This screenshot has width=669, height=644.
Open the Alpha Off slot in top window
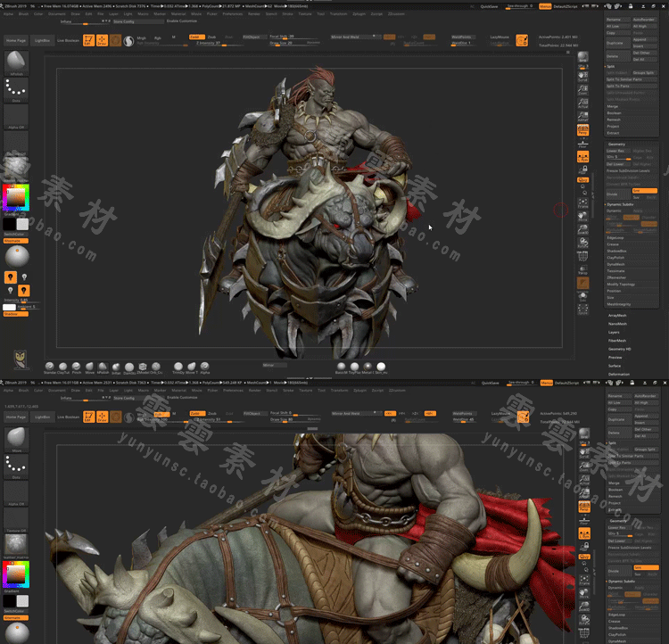16,116
